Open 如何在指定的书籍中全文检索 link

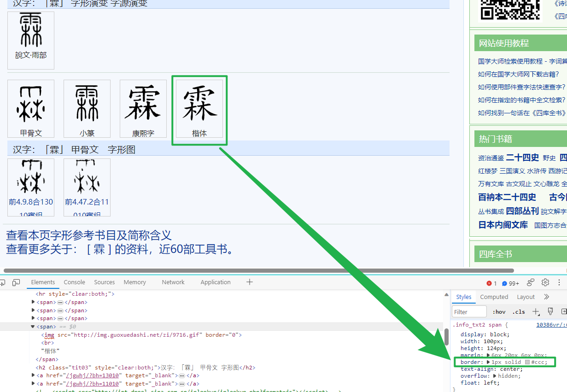521,100
